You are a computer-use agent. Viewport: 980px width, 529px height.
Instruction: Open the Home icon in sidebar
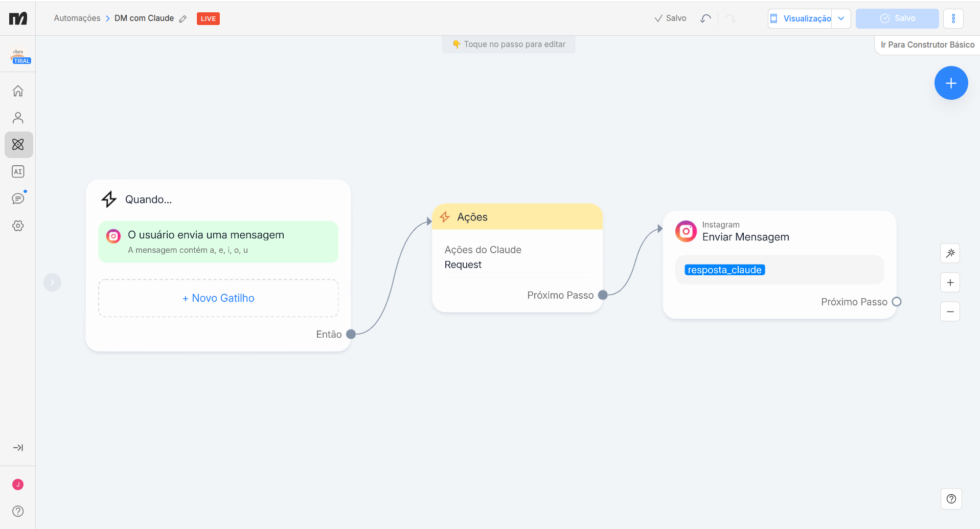coord(18,91)
